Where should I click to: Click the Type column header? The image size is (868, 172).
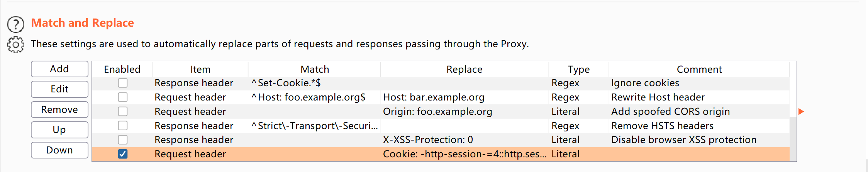pyautogui.click(x=578, y=70)
